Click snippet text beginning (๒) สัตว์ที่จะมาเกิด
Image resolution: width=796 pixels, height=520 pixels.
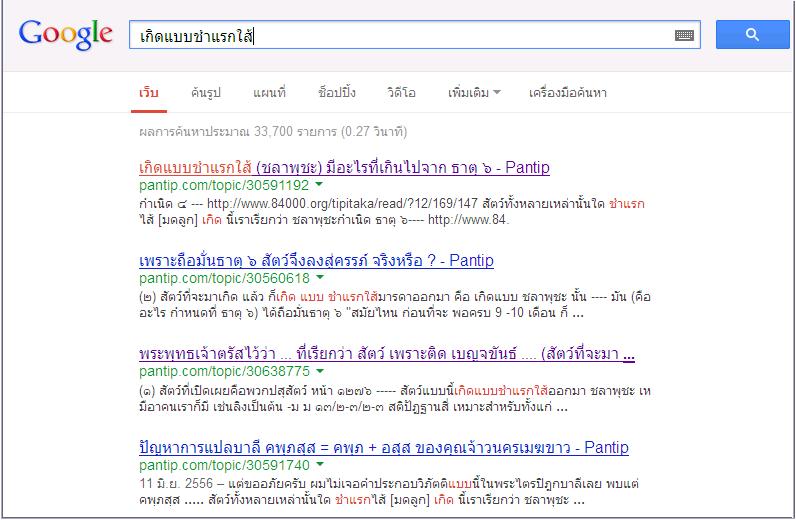[x=394, y=305]
